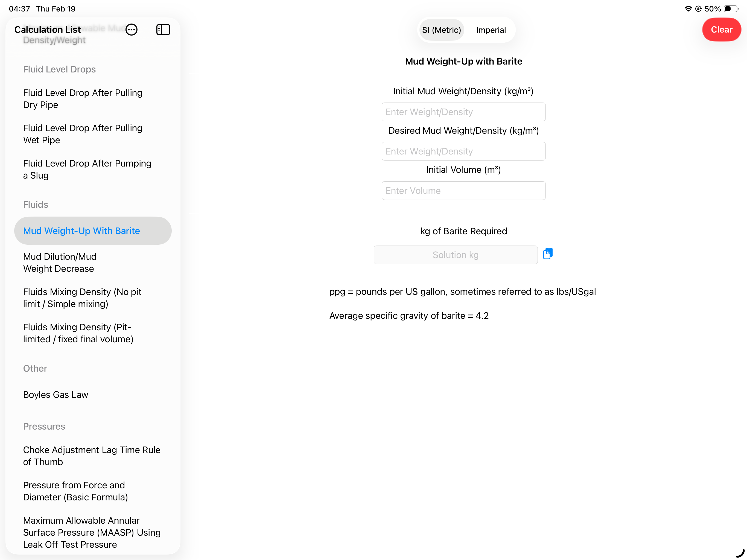The height and width of the screenshot is (560, 747).
Task: Tap the Mud Weight-Up with Barite heading
Action: (x=463, y=62)
